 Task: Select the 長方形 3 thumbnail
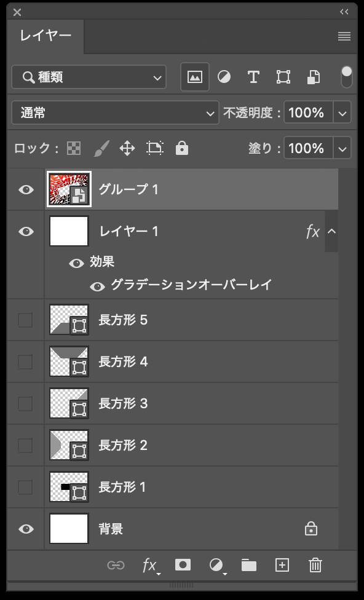pyautogui.click(x=69, y=403)
